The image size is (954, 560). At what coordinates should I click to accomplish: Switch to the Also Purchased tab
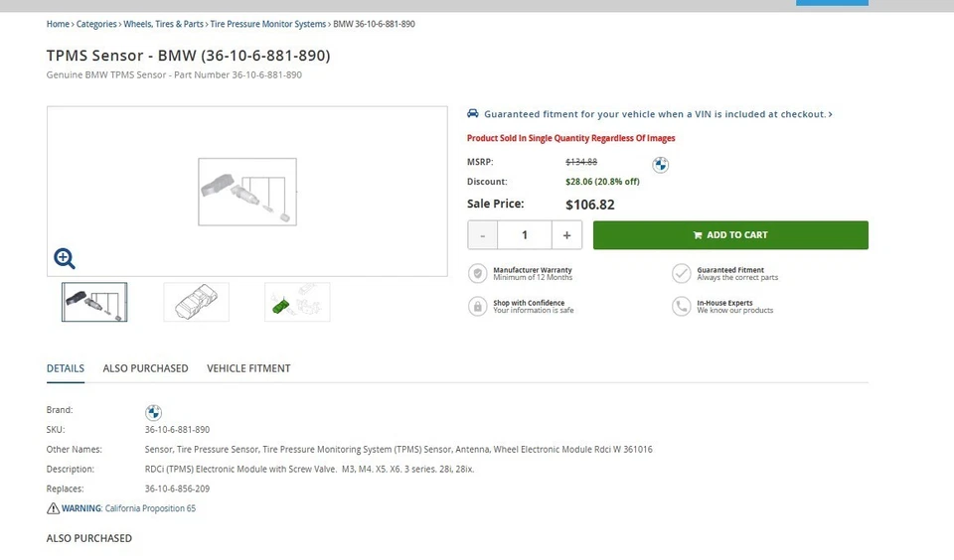pyautogui.click(x=145, y=368)
